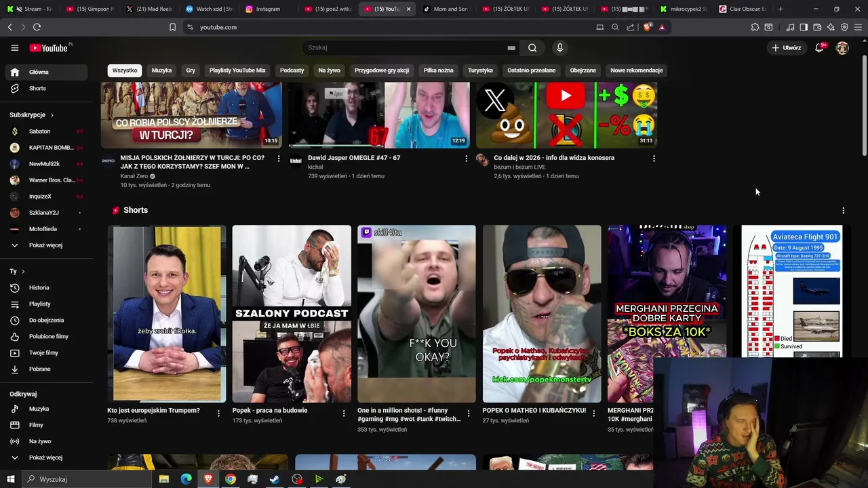The image size is (868, 488).
Task: Select the Wszystko filter chip
Action: (125, 70)
